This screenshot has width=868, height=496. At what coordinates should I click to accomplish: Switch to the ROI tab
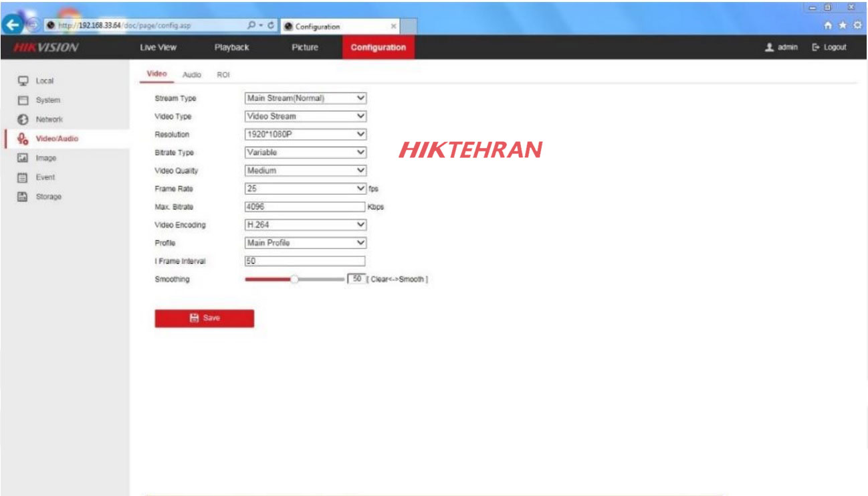[x=223, y=75]
